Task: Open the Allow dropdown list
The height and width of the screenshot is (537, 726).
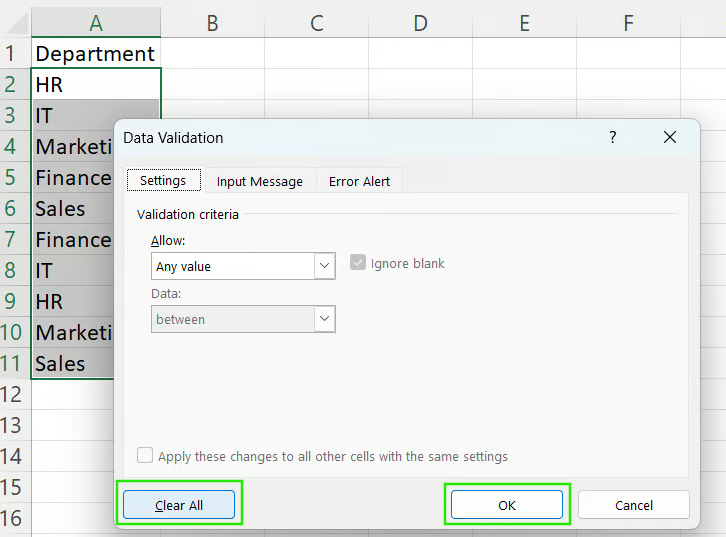Action: tap(324, 266)
